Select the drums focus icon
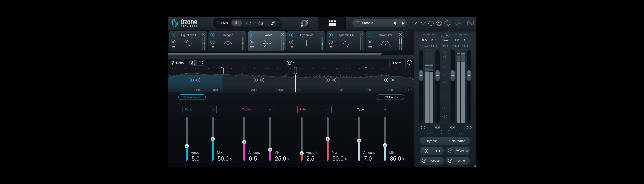644x184 pixels. (260, 23)
